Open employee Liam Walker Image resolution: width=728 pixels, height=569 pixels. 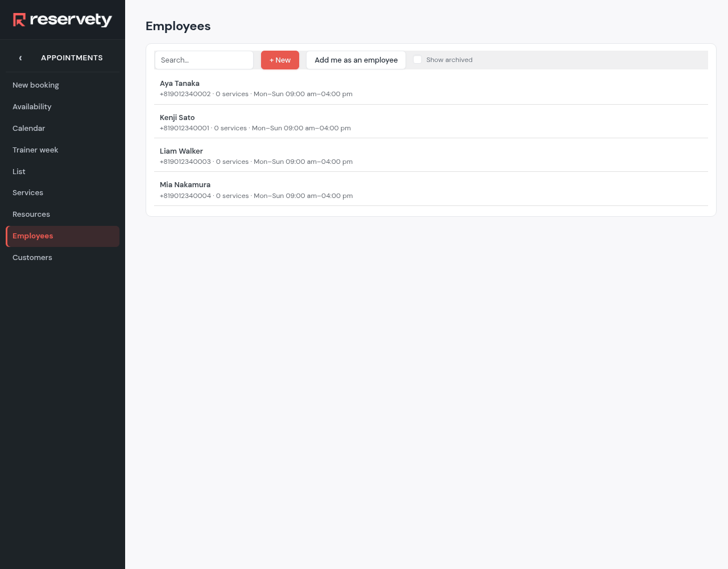pos(431,156)
